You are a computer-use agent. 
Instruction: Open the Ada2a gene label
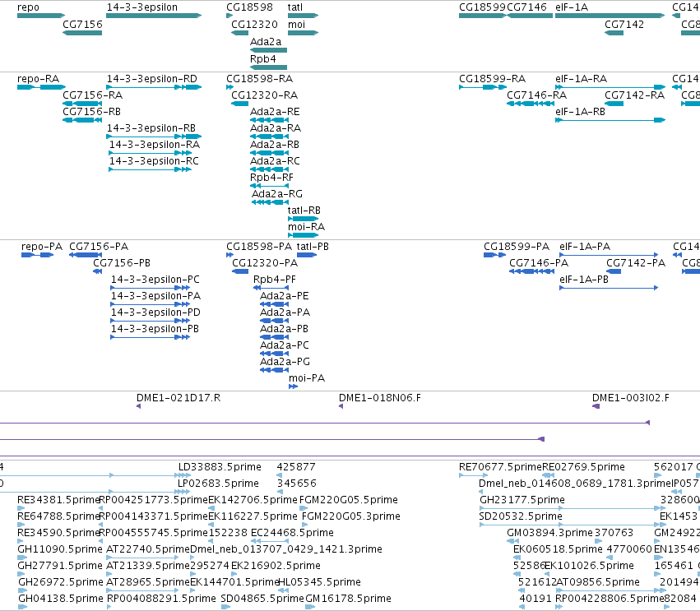point(266,41)
